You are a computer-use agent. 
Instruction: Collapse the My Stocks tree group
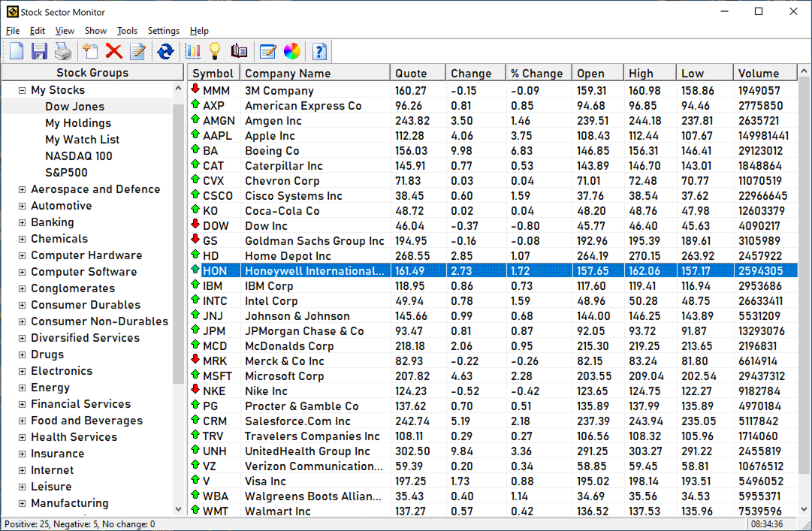click(x=23, y=90)
